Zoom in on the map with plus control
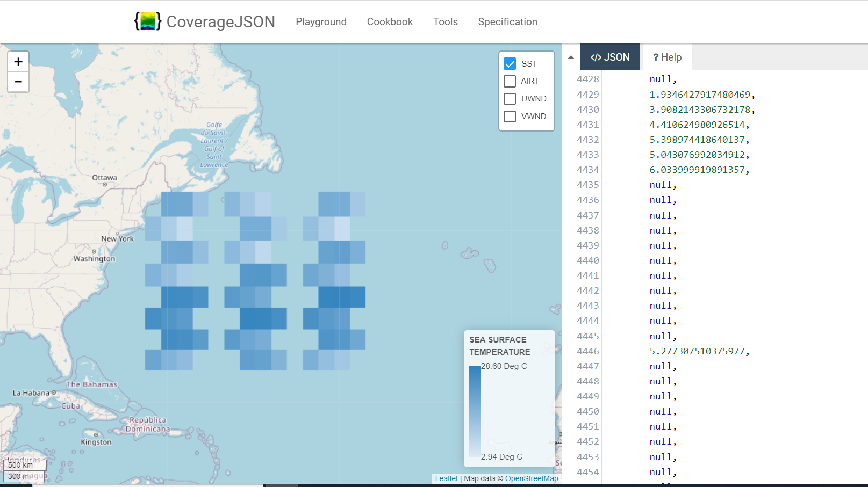Screen dimensions: 868x487 [18, 61]
